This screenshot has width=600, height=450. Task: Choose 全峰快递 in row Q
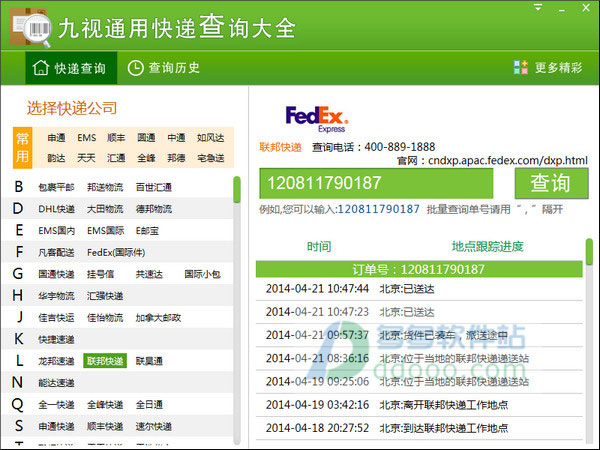(x=105, y=405)
